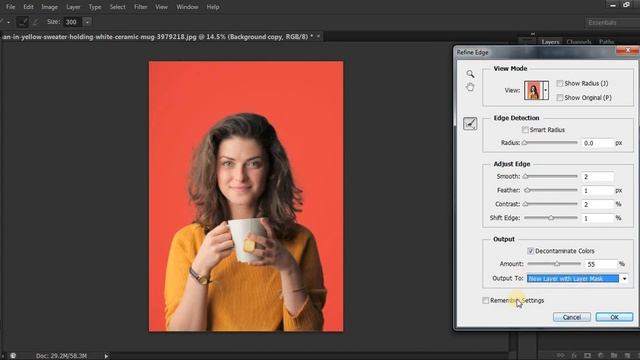
Task: Open the View menu
Action: click(161, 7)
